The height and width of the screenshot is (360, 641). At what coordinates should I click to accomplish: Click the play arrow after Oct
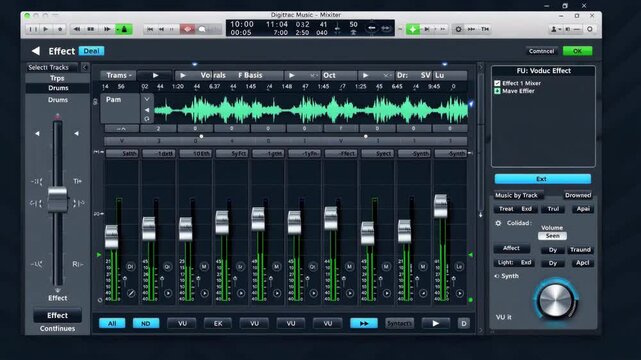coord(365,75)
